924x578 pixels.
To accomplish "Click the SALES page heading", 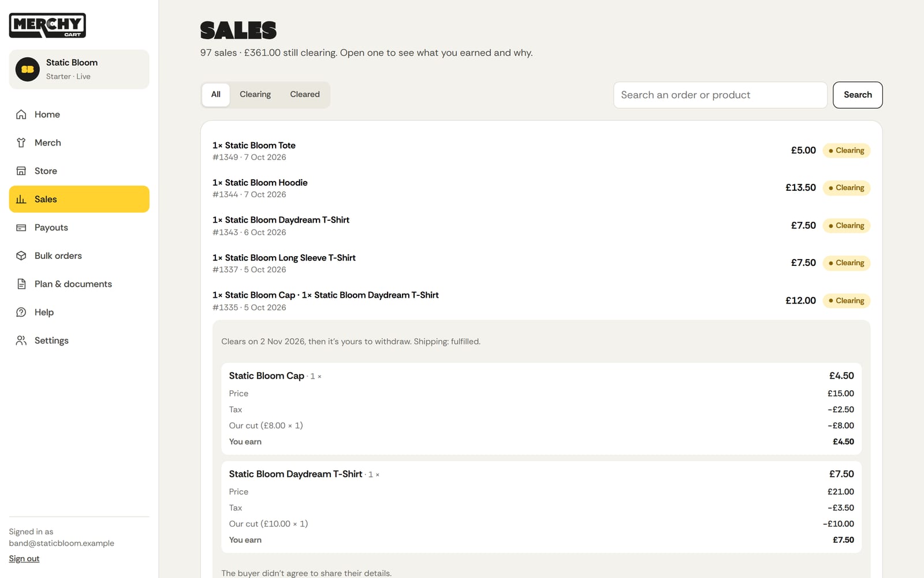I will (239, 30).
